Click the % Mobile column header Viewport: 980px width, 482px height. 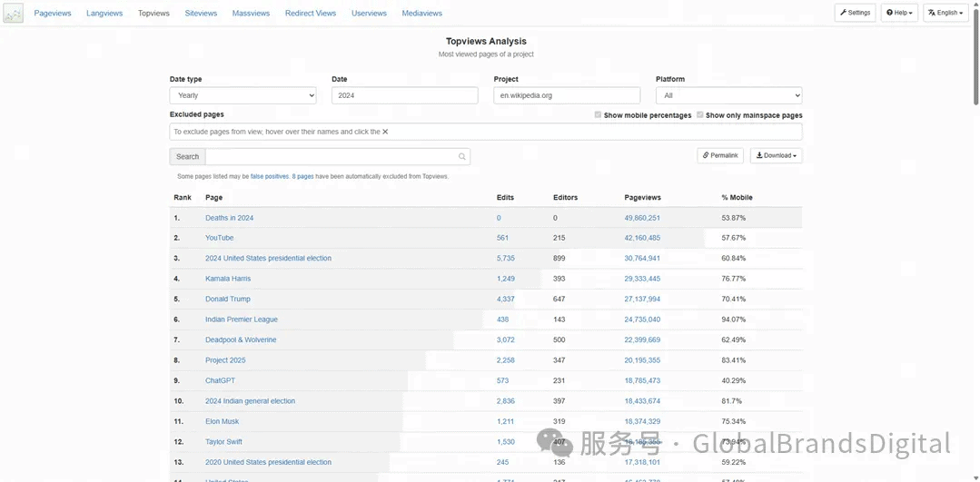(x=737, y=197)
